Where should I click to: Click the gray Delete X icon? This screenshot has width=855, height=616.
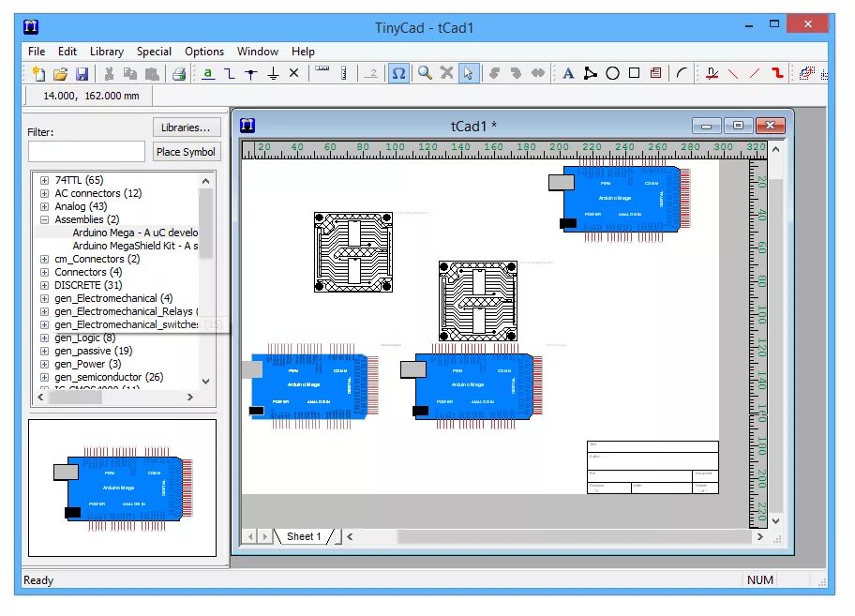pos(446,73)
